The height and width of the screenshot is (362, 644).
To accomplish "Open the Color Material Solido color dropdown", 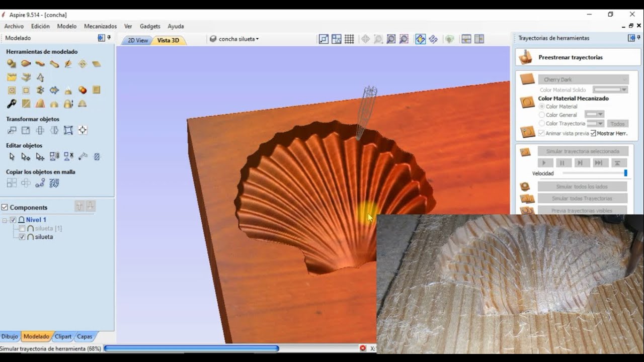I will click(x=610, y=90).
